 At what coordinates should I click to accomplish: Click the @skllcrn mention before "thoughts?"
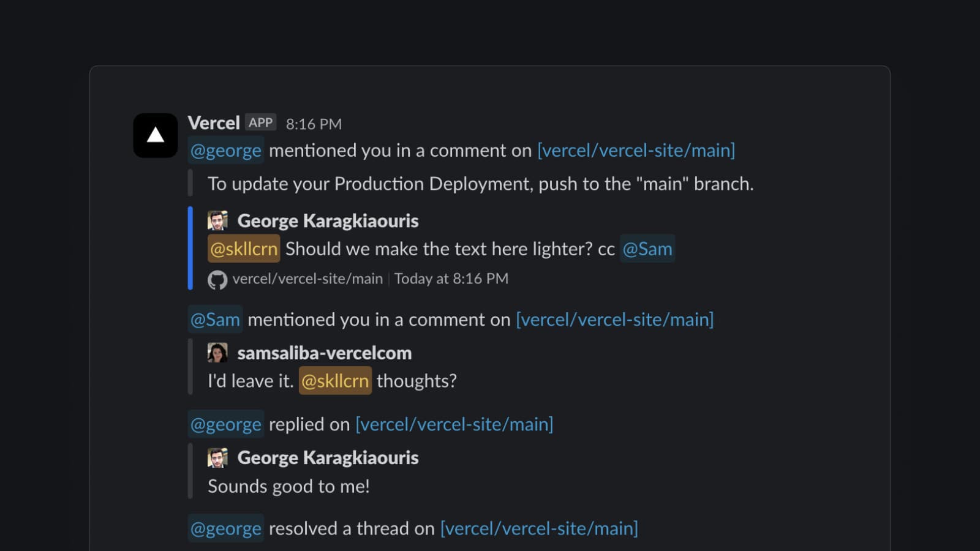point(335,381)
